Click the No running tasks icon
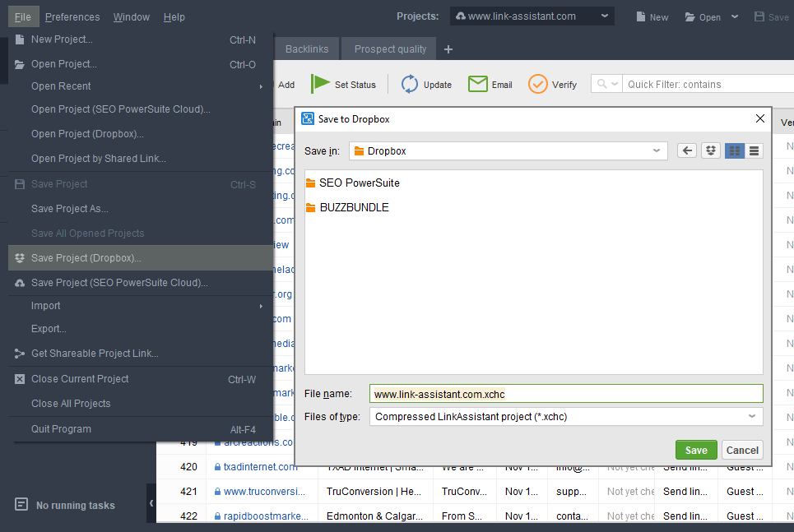 21,504
